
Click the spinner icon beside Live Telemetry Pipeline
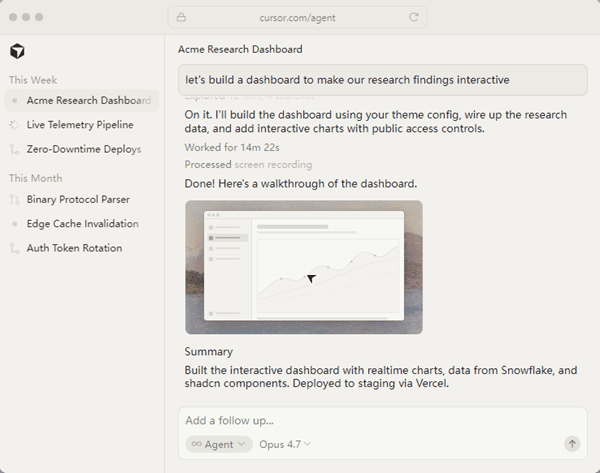[x=14, y=125]
